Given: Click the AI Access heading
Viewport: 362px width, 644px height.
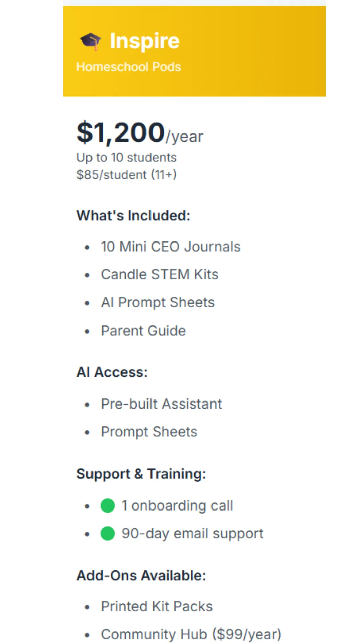Looking at the screenshot, I should [x=112, y=372].
